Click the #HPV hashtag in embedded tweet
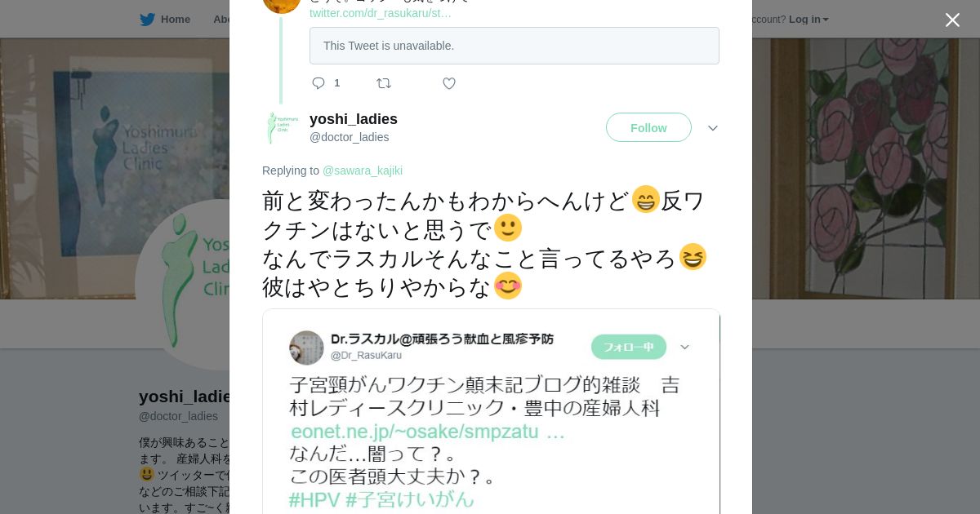The height and width of the screenshot is (514, 980). click(314, 499)
